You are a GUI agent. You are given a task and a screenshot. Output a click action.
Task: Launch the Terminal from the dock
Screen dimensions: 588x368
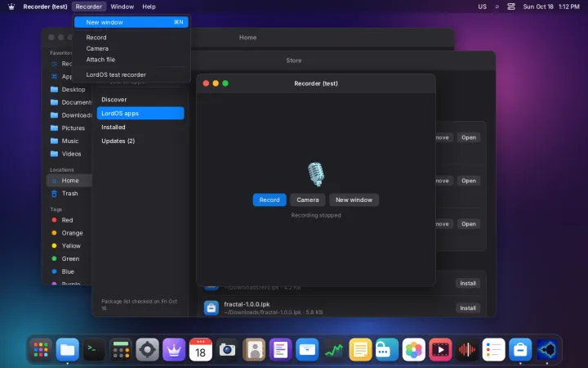[x=94, y=350]
